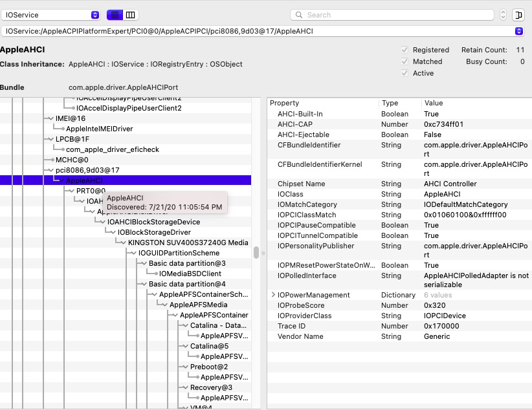Image resolution: width=532 pixels, height=410 pixels.
Task: Collapse the AppleAPFSContainer node
Action: 175,316
